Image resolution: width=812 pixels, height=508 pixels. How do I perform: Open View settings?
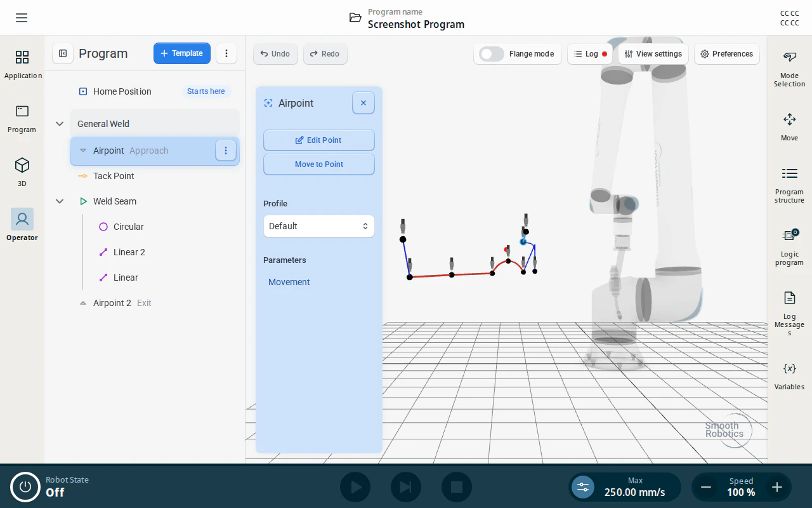[x=653, y=54]
